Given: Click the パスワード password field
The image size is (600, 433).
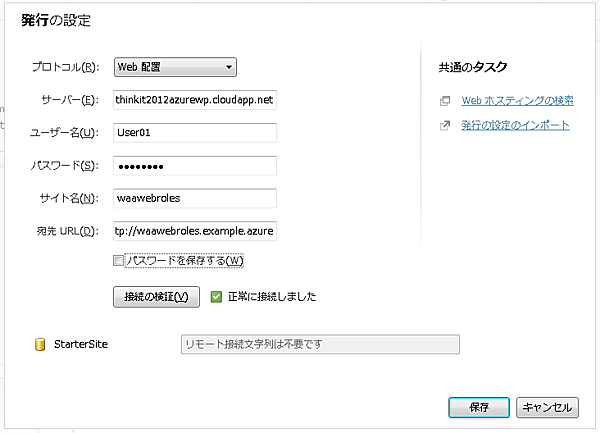Looking at the screenshot, I should pyautogui.click(x=194, y=165).
